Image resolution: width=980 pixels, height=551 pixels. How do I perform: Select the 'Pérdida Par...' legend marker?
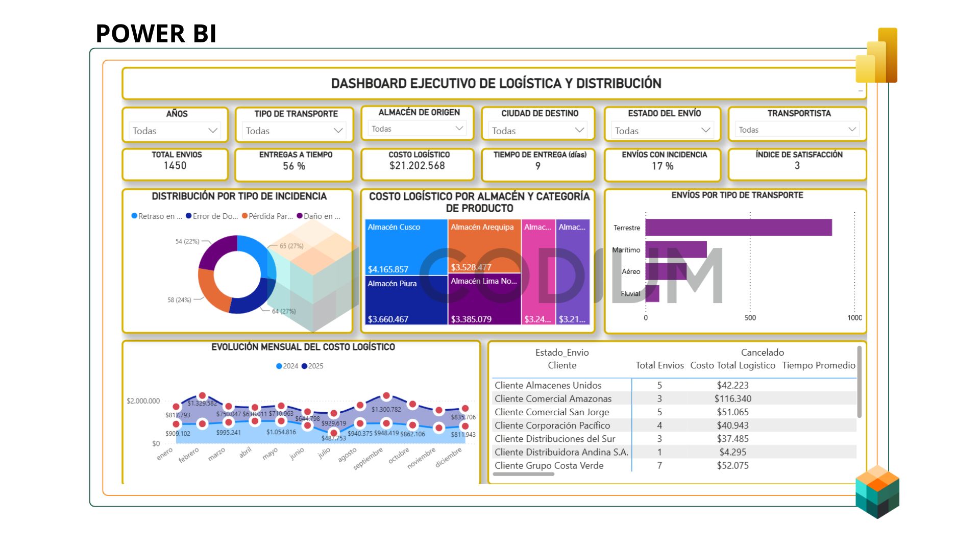[244, 216]
